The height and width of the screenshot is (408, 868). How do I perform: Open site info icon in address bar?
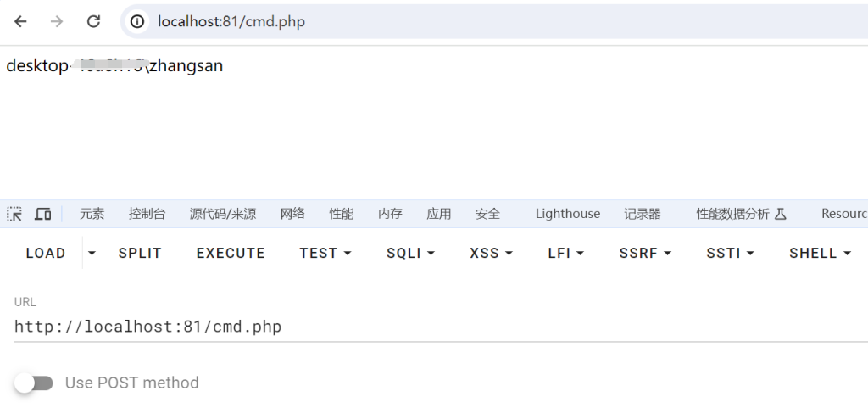[x=136, y=21]
